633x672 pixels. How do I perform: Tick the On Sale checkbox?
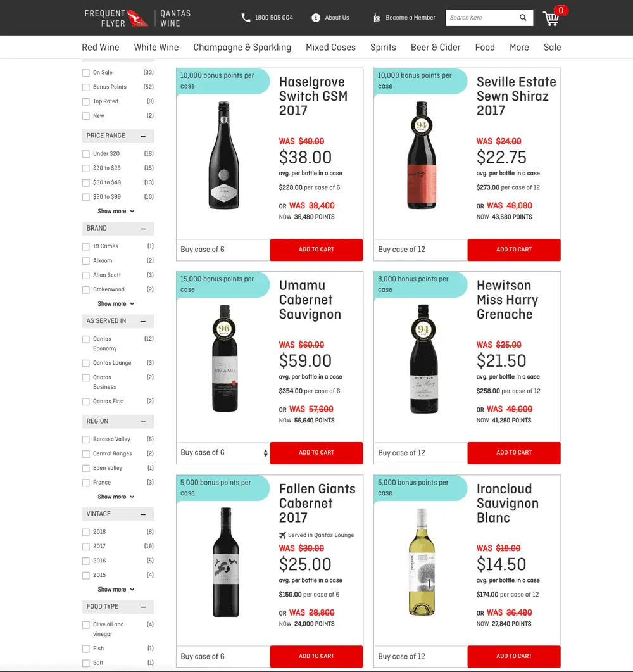click(85, 73)
